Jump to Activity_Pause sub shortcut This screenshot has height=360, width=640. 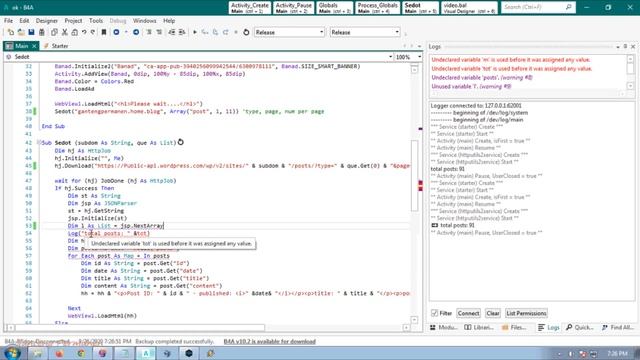[293, 8]
